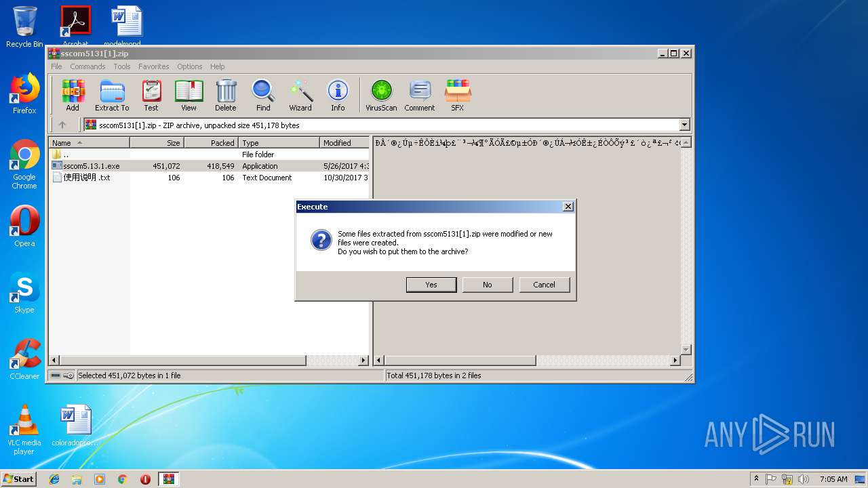The width and height of the screenshot is (868, 488).
Task: Click the taskbar clock 7:05 AM
Action: 833,479
